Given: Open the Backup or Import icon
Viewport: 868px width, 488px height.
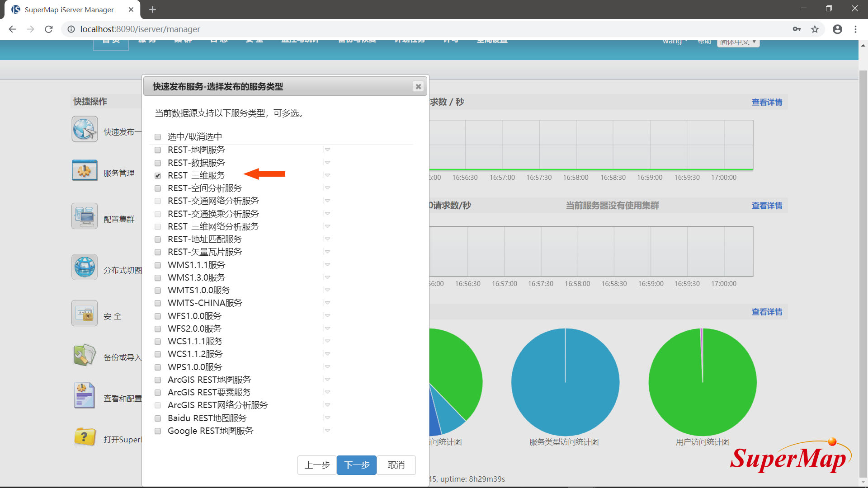Looking at the screenshot, I should 85,355.
